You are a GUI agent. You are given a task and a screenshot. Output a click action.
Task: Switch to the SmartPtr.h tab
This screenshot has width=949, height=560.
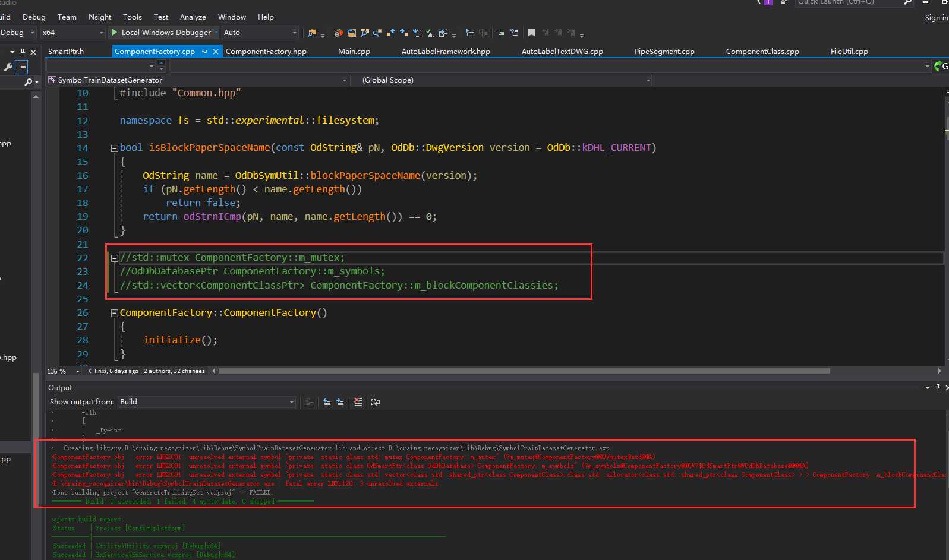pyautogui.click(x=66, y=52)
